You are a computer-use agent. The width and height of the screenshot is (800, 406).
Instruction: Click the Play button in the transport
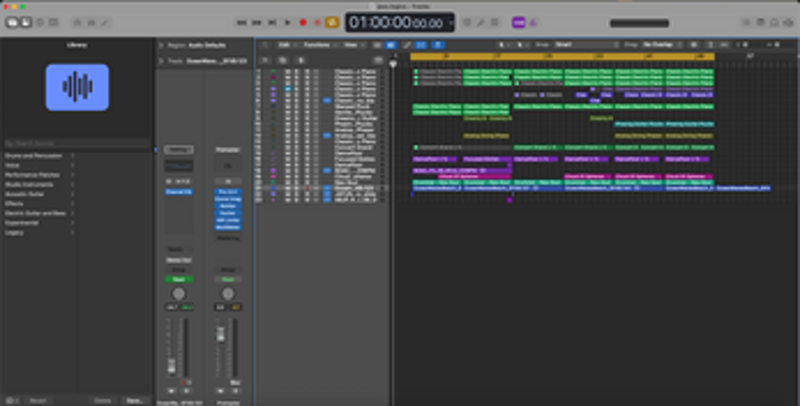click(x=288, y=22)
